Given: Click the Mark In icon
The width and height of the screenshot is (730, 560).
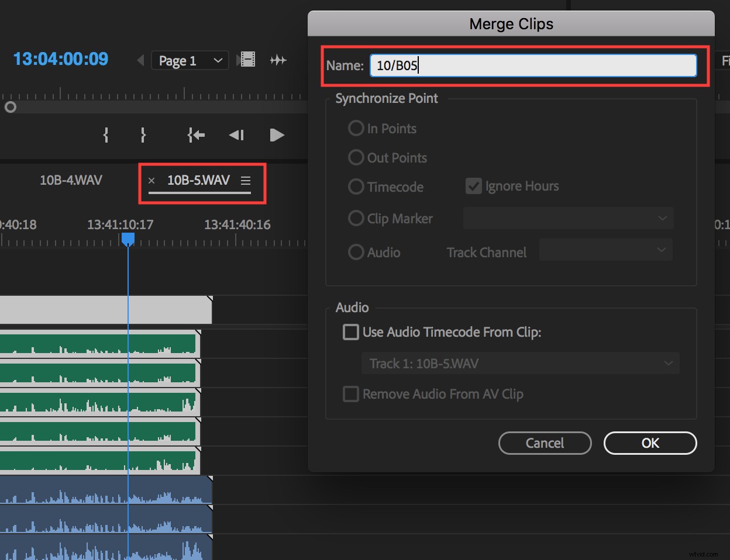Looking at the screenshot, I should pyautogui.click(x=105, y=135).
